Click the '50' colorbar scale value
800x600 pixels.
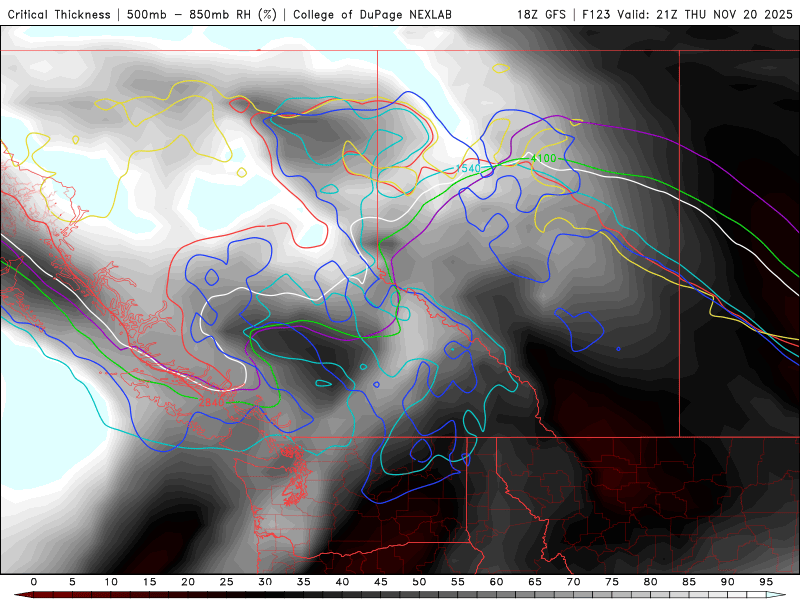tap(419, 582)
